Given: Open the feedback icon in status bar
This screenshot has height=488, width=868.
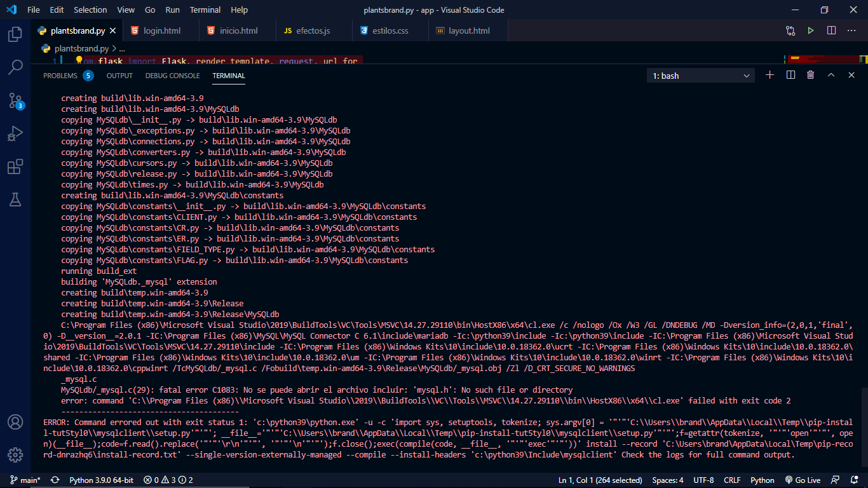Looking at the screenshot, I should pos(836,480).
